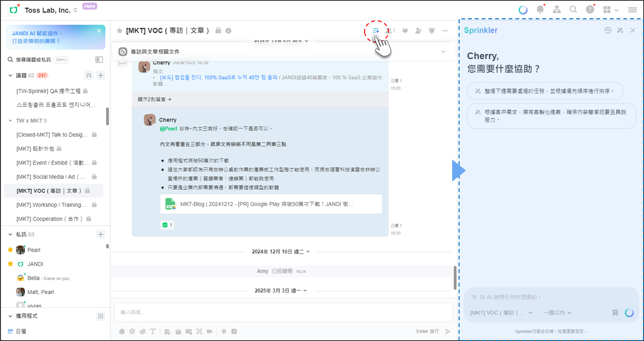Toggle topic notifications with the alarm bell icon
Image resolution: width=644 pixels, height=341 pixels.
[x=432, y=31]
